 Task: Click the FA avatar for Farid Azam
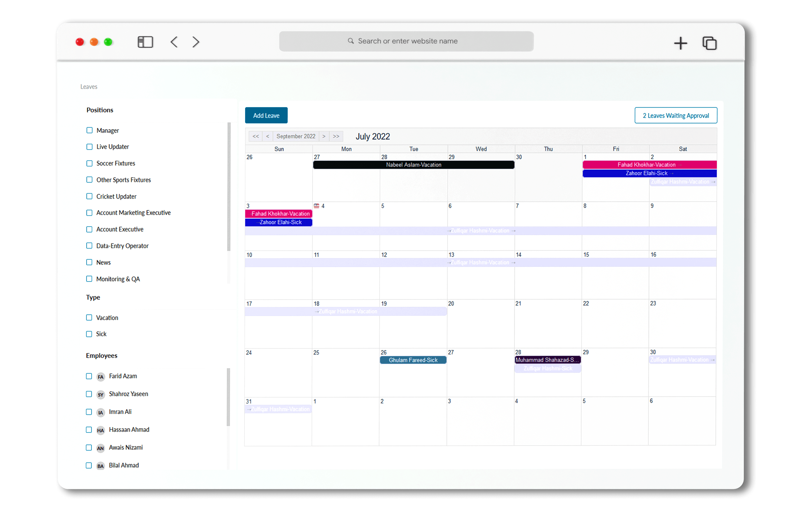coord(100,377)
